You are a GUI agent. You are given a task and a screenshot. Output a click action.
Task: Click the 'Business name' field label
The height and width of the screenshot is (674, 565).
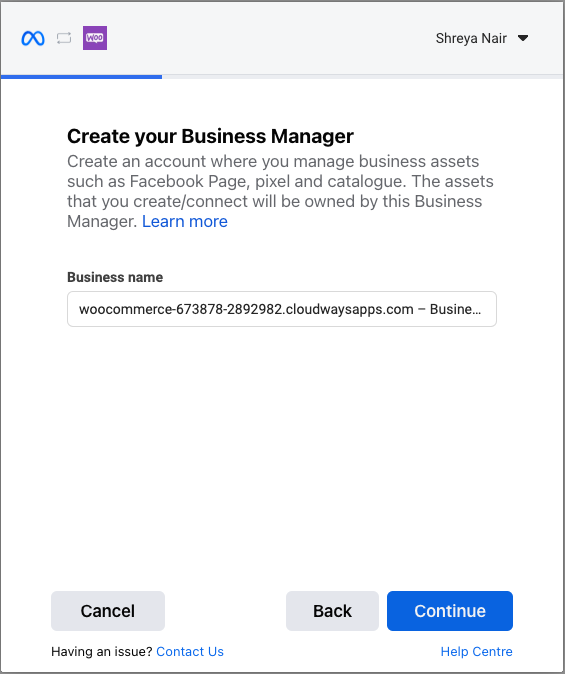(x=115, y=277)
